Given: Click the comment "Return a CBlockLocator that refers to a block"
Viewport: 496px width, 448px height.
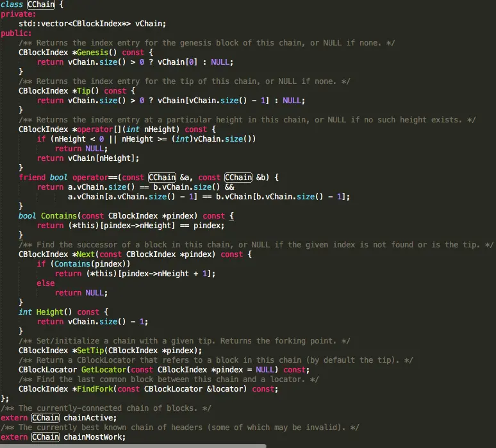Looking at the screenshot, I should (x=216, y=360).
